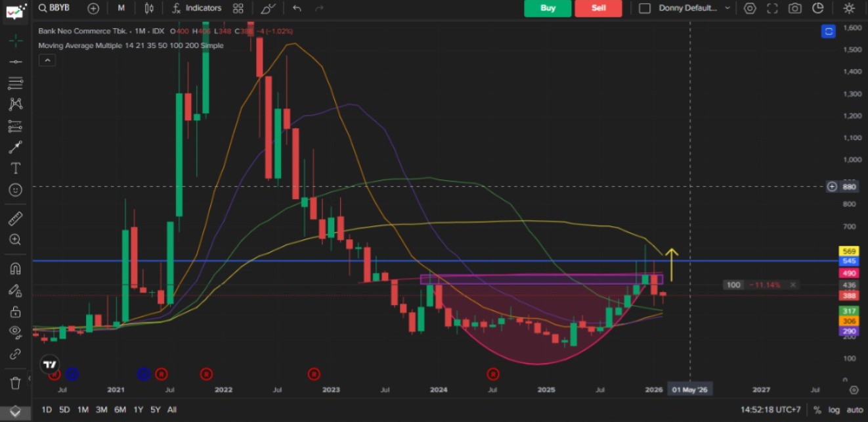Select the 3M time range
868x422 pixels.
101,410
